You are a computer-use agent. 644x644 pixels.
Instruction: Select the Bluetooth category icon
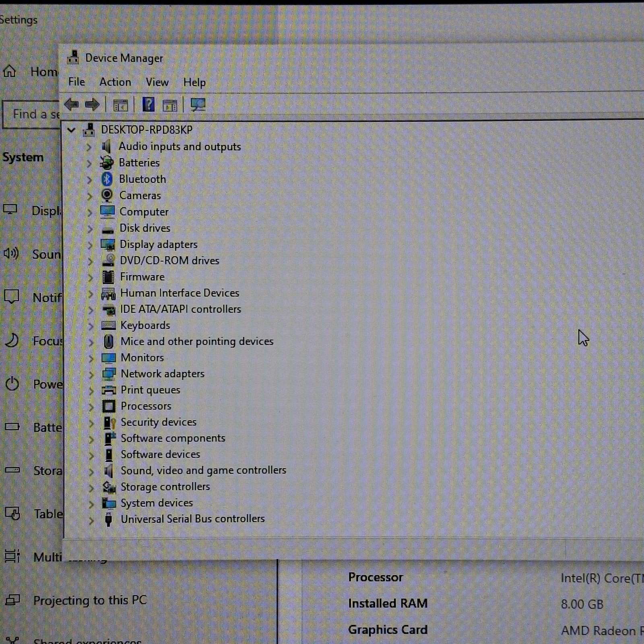107,179
